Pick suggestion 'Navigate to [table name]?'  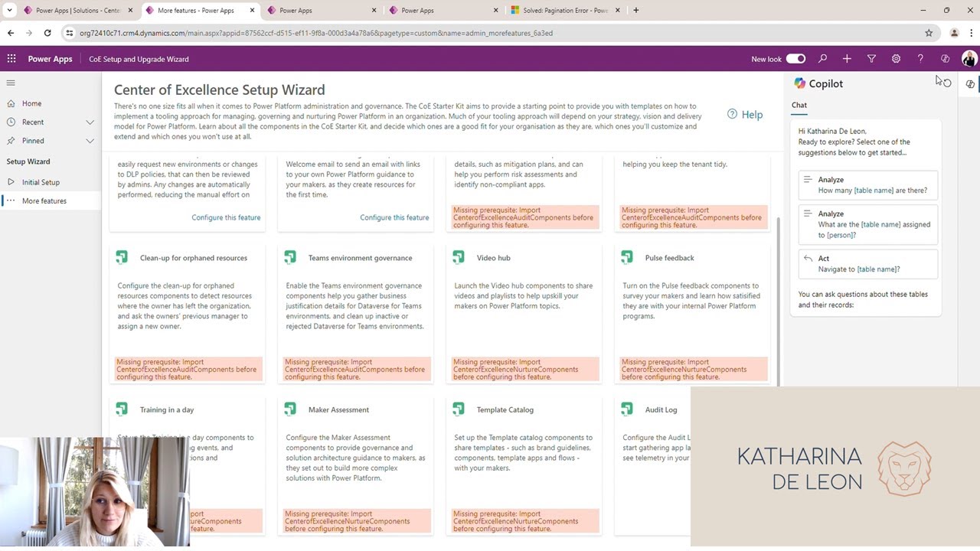[868, 264]
